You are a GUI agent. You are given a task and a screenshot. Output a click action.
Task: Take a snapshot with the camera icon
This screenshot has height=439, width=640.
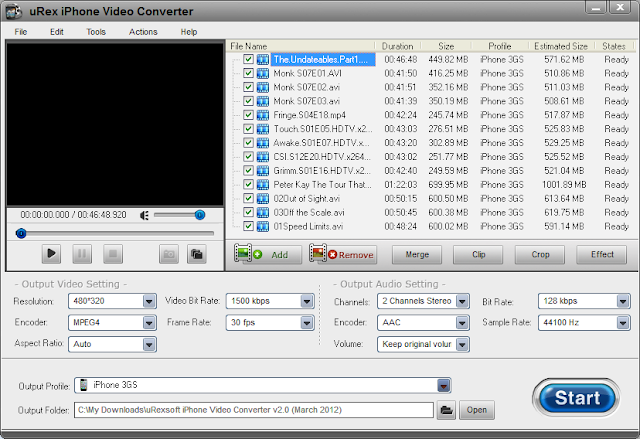[x=169, y=254]
